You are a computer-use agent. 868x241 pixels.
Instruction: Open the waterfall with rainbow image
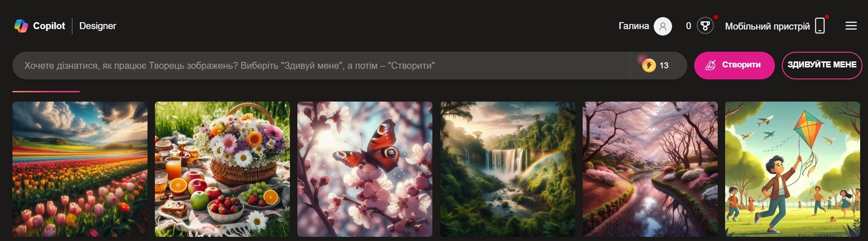pyautogui.click(x=508, y=169)
